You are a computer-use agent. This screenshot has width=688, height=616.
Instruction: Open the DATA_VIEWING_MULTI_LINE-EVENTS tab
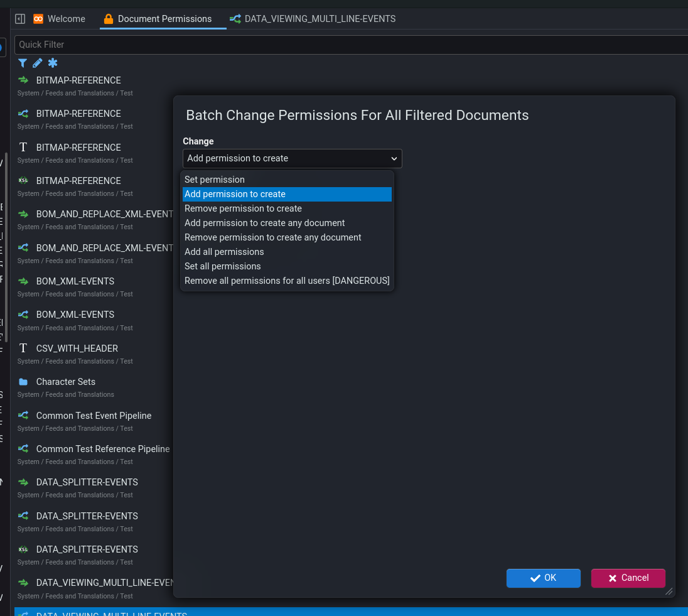click(x=313, y=19)
